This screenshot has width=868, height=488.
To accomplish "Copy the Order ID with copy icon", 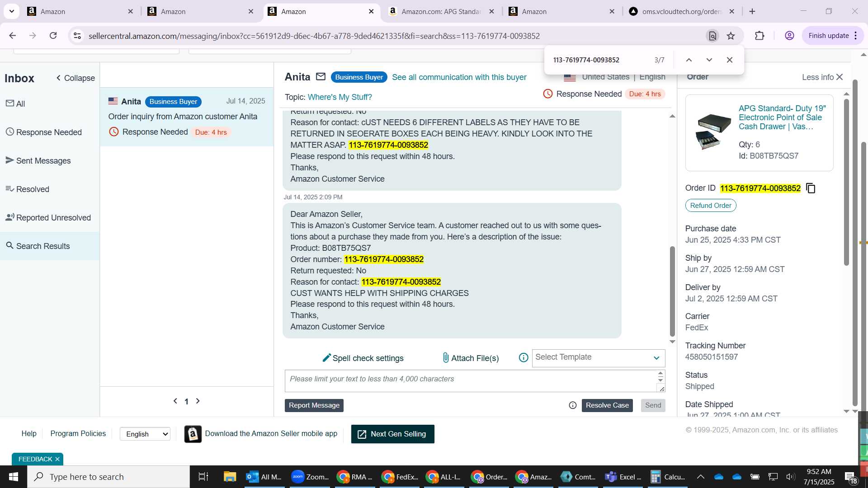I will click(811, 188).
